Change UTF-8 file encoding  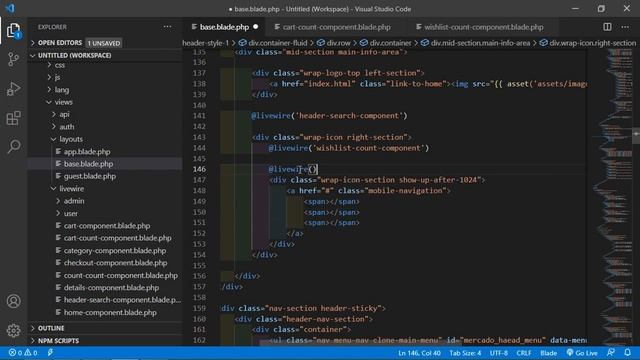(499, 353)
